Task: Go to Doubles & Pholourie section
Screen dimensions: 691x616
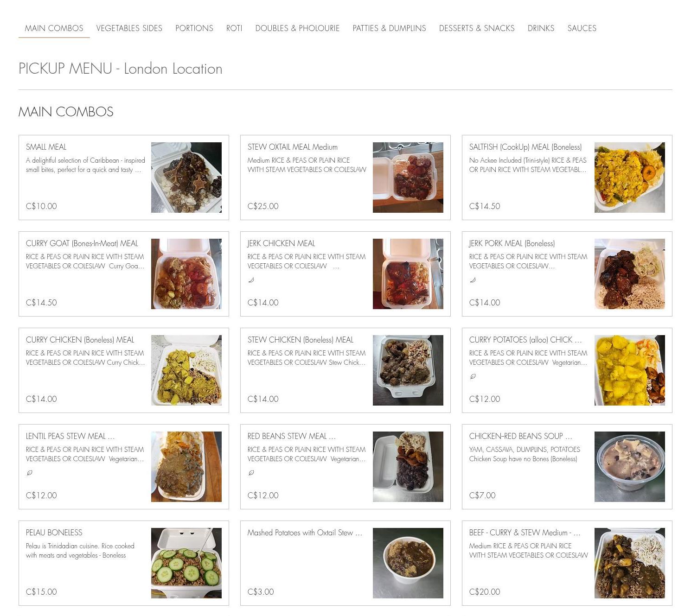Action: coord(297,28)
